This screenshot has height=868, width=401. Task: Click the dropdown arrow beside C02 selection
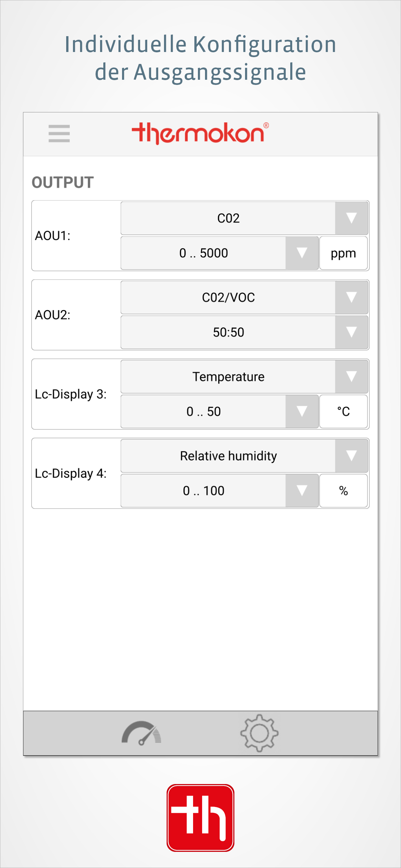pos(352,218)
